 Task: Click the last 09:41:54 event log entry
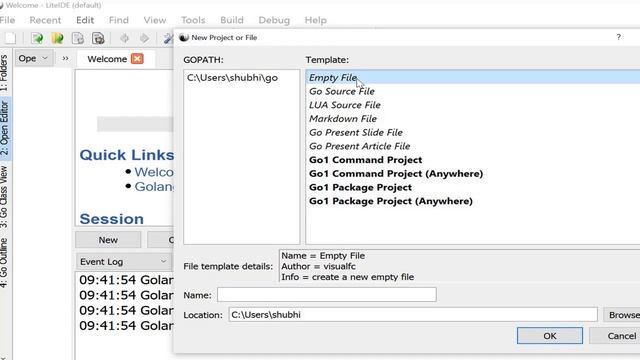coord(126,326)
